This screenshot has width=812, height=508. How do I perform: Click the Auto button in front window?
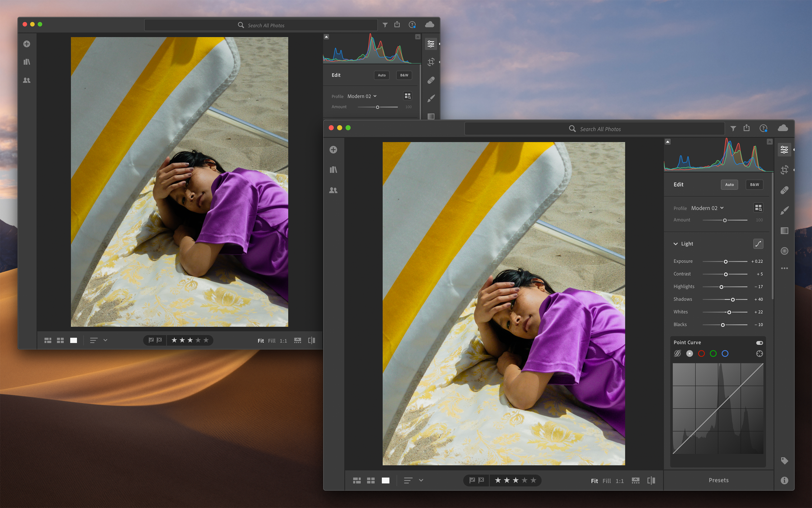(x=729, y=184)
